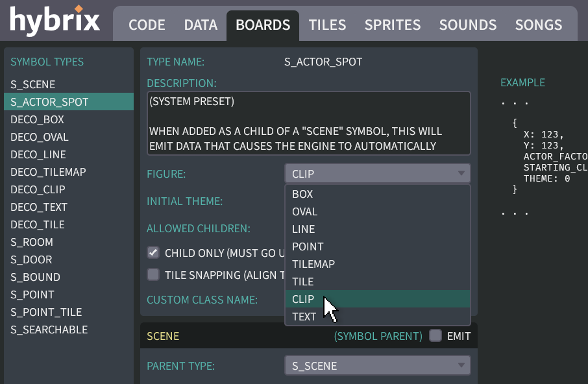
Task: Go to the SPRITES tab
Action: (x=392, y=25)
